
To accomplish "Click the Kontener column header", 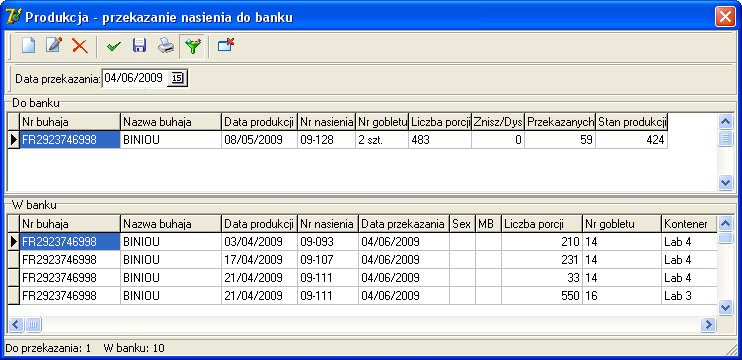I will (x=689, y=224).
